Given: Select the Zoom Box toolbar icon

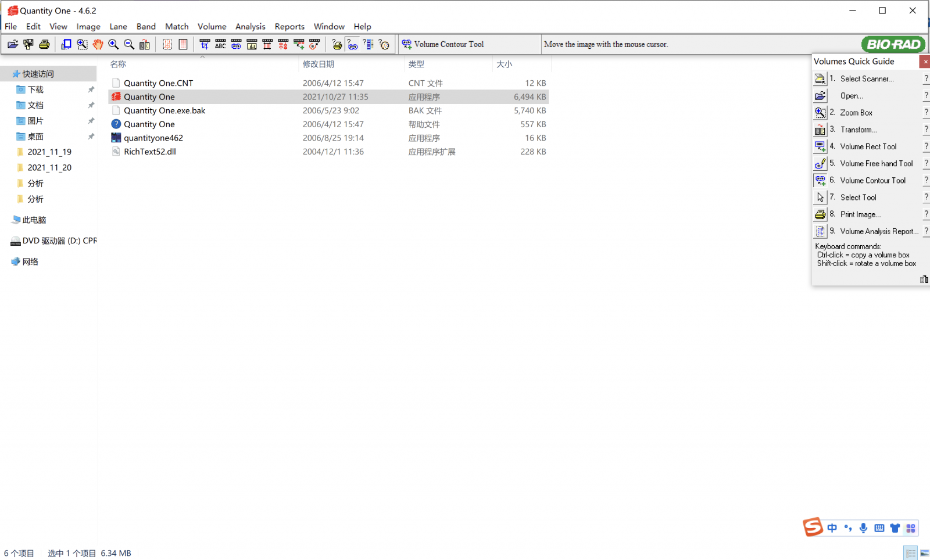Looking at the screenshot, I should [x=82, y=44].
